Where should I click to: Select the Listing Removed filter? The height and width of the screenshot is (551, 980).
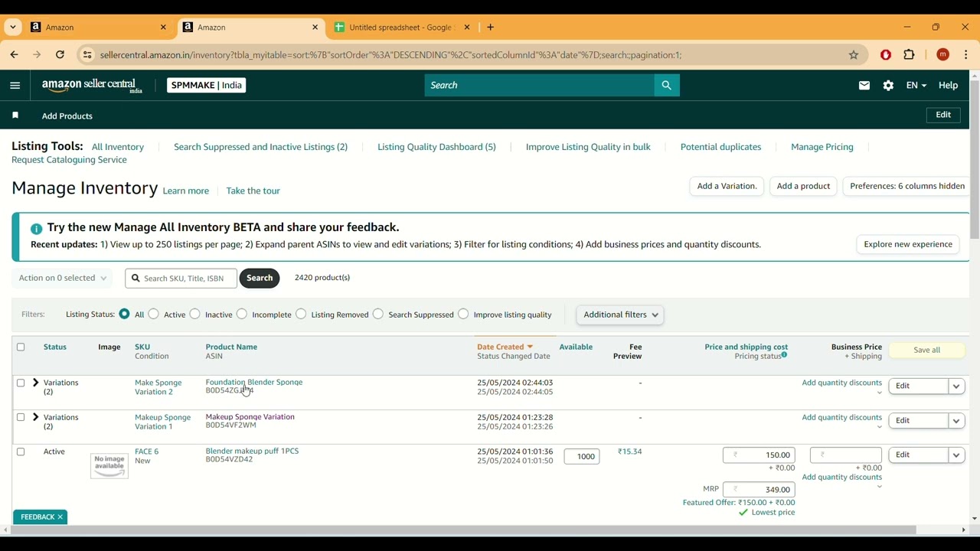point(301,314)
